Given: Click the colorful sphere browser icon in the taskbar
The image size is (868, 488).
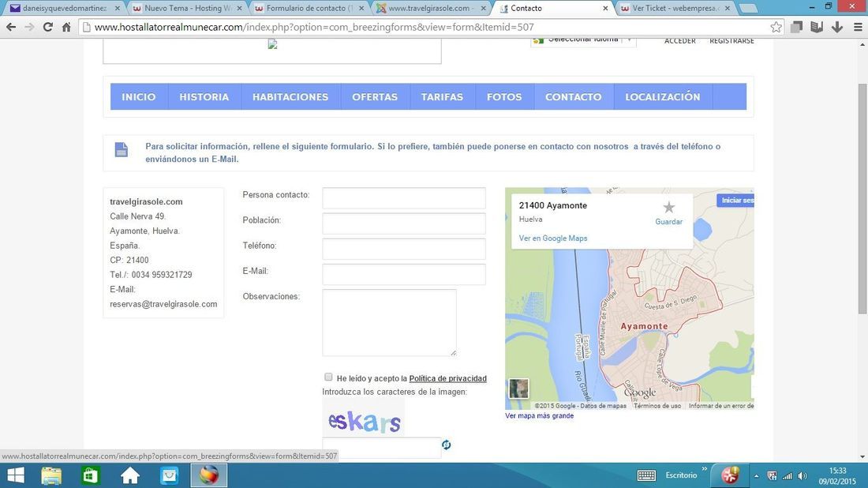Looking at the screenshot, I should coord(209,475).
